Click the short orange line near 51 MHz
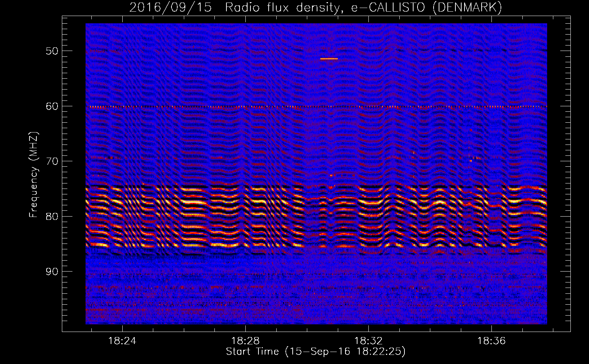Image resolution: width=589 pixels, height=364 pixels. [x=329, y=59]
